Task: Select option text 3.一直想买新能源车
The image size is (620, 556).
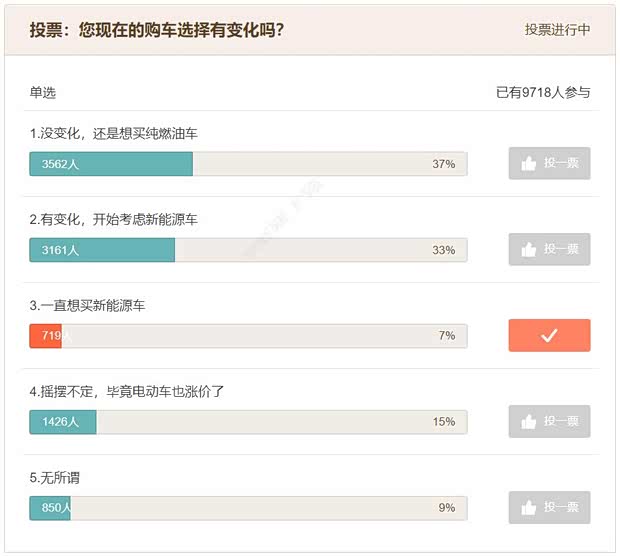Action: 87,305
